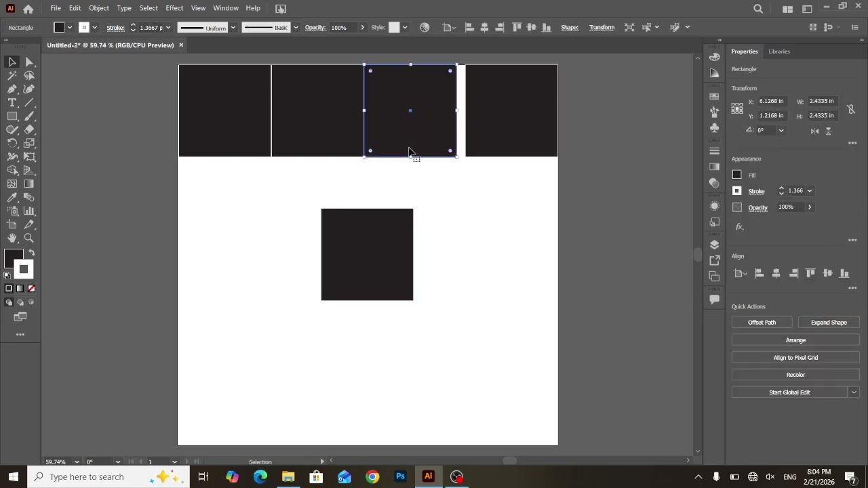Viewport: 868px width, 488px height.
Task: Select the Lasso tool
Action: 29,75
